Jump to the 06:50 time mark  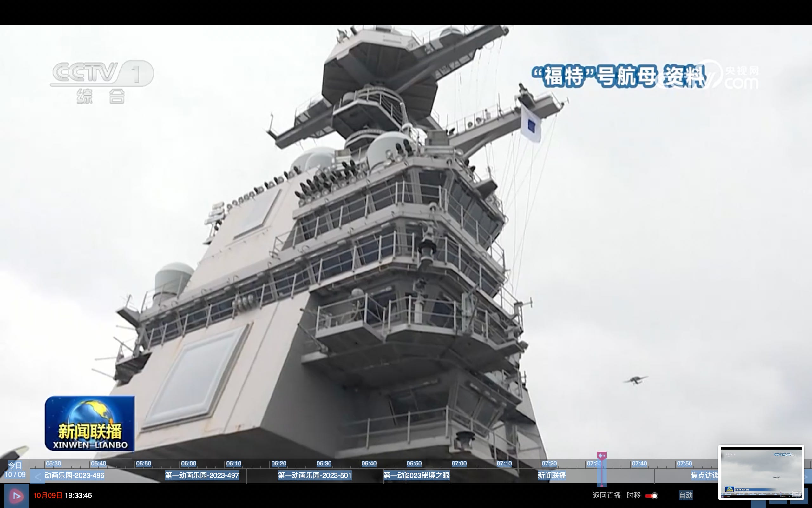tap(414, 463)
